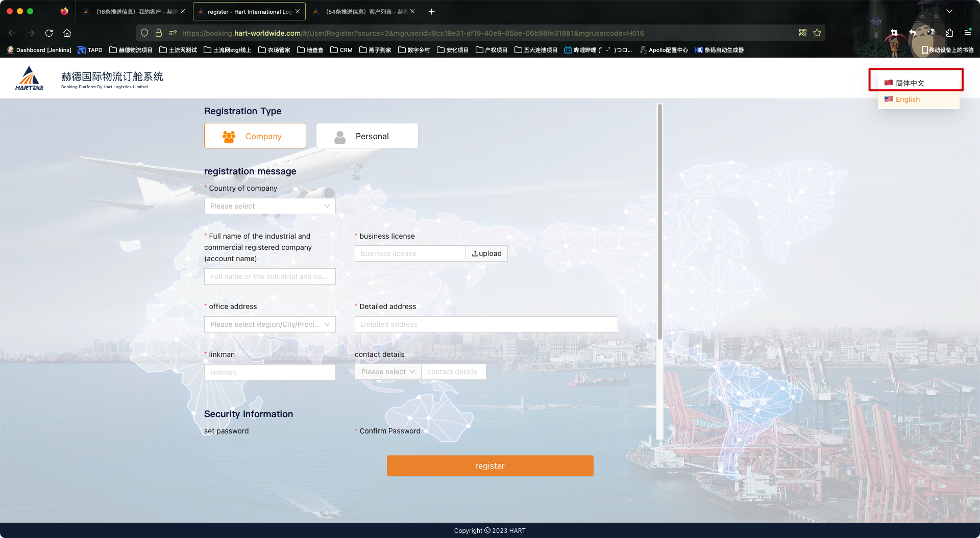Open the QR code icon in address bar
Screen dimensions: 980x538
pos(803,33)
